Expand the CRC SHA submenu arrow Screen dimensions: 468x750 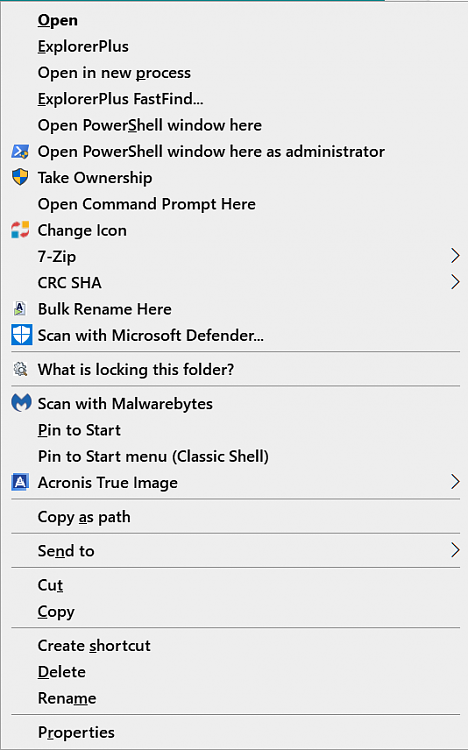(455, 282)
